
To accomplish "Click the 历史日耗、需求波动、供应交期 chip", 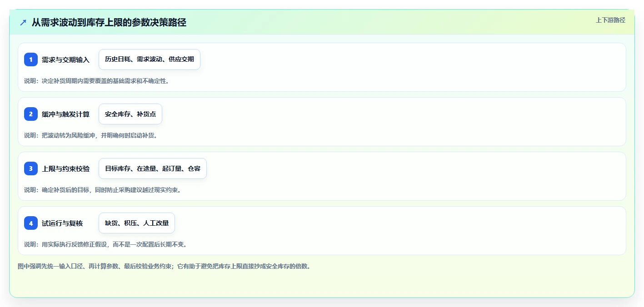I will point(150,59).
